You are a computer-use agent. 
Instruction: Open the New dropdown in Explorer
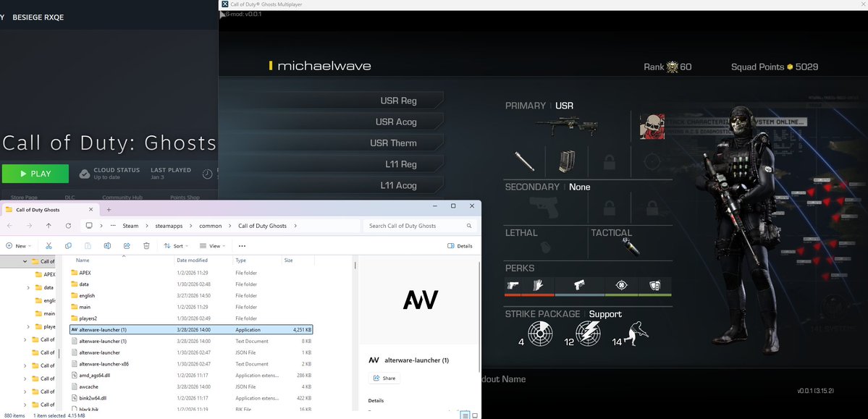pyautogui.click(x=18, y=246)
